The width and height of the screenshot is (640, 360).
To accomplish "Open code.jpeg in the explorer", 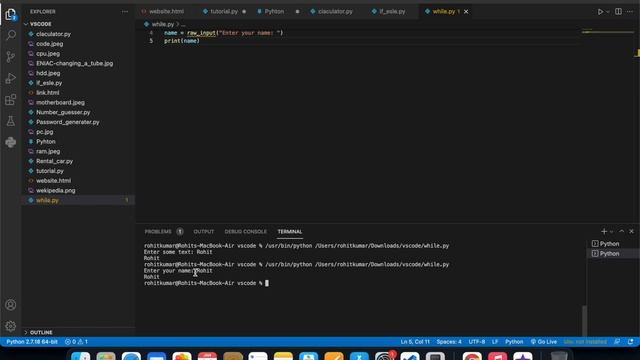I will coord(49,44).
